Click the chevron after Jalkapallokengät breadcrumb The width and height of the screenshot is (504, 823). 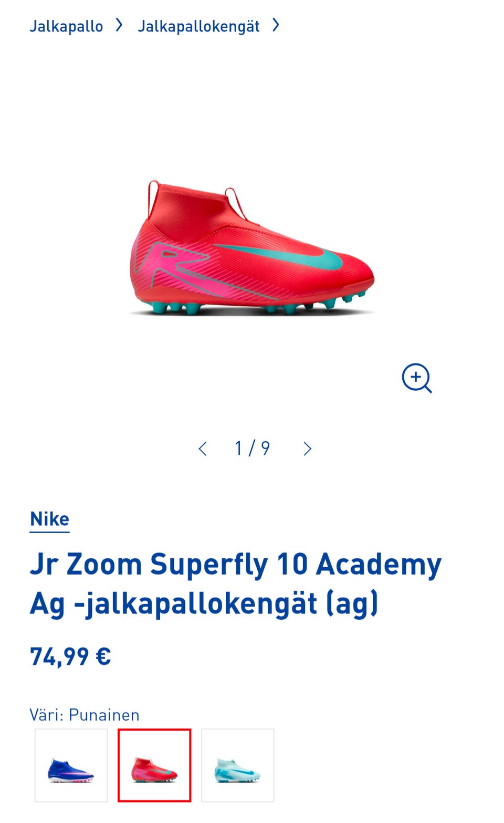click(x=276, y=25)
